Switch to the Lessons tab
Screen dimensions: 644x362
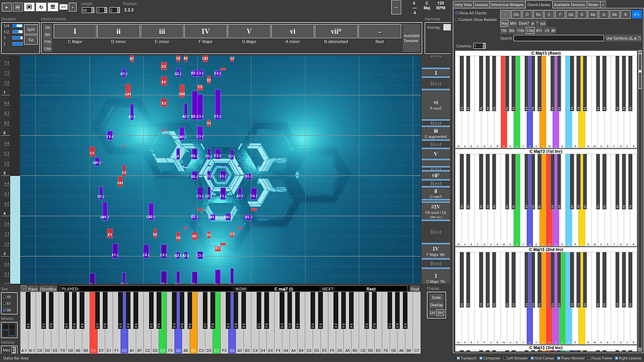coord(481,5)
